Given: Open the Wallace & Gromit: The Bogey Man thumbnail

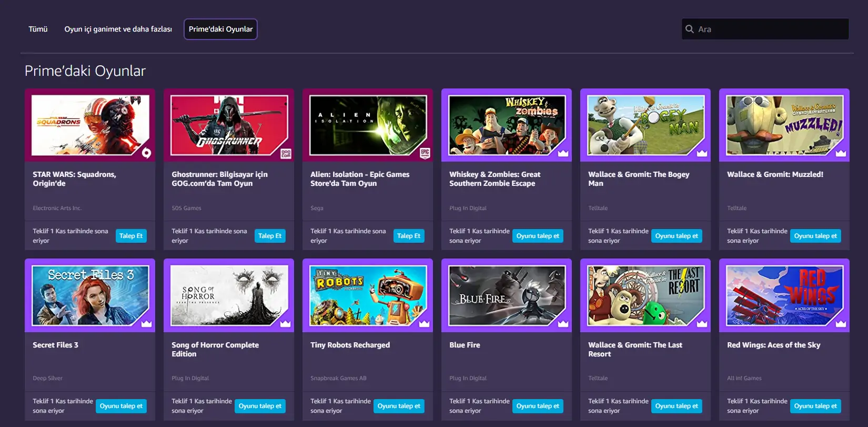Looking at the screenshot, I should pyautogui.click(x=645, y=125).
